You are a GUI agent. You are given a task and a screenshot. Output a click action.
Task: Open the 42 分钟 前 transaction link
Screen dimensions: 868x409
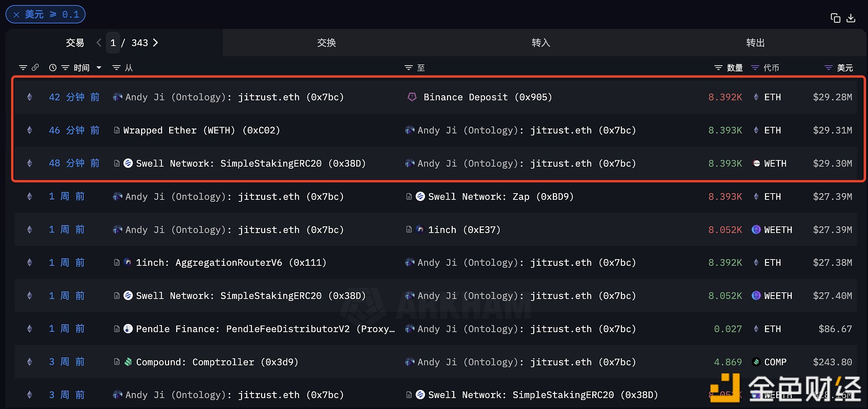(x=74, y=97)
